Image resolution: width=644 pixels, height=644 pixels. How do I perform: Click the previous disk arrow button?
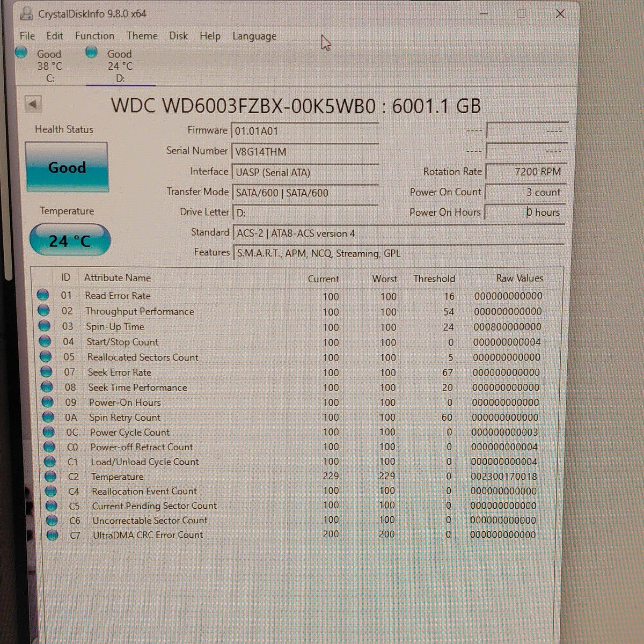[33, 104]
